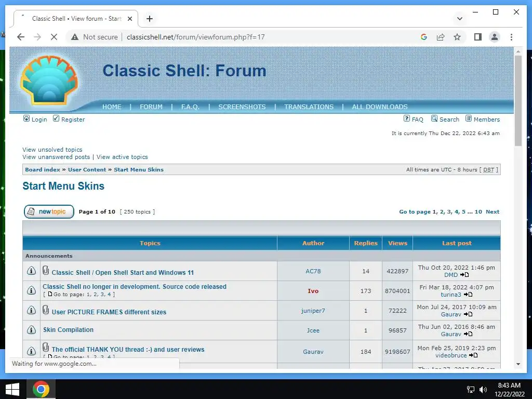The image size is (532, 399).
Task: Go to page 4 of development topic
Action: coord(109,295)
